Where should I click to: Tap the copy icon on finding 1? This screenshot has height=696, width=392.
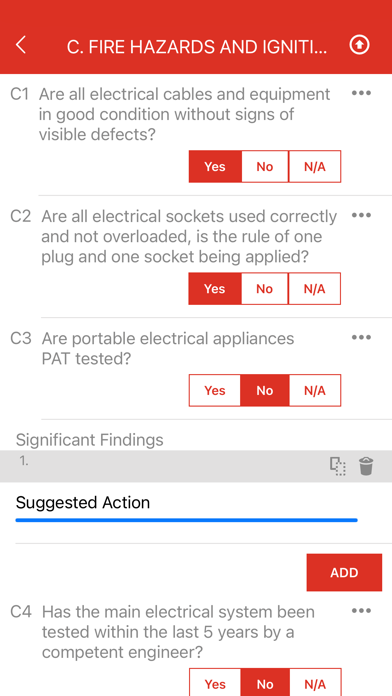pyautogui.click(x=338, y=467)
